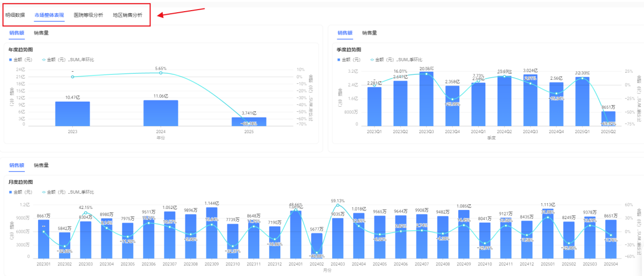Toggle 季环比 line legend in 月度趋势图

tap(68, 192)
